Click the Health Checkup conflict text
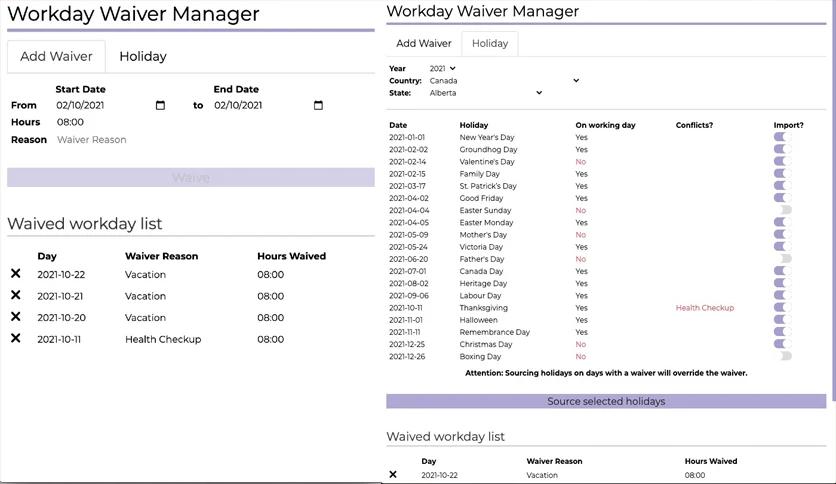The image size is (836, 484). coord(705,308)
